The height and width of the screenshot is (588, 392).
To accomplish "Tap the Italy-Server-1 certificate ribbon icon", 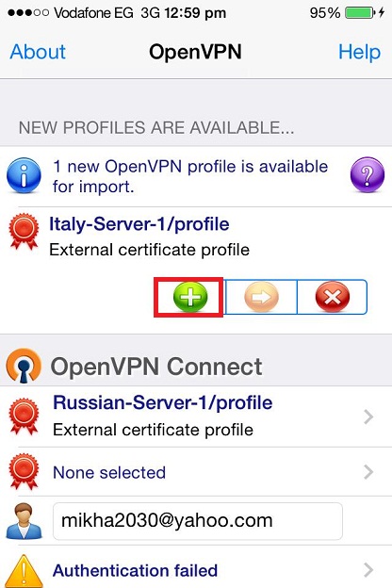I will (x=24, y=232).
